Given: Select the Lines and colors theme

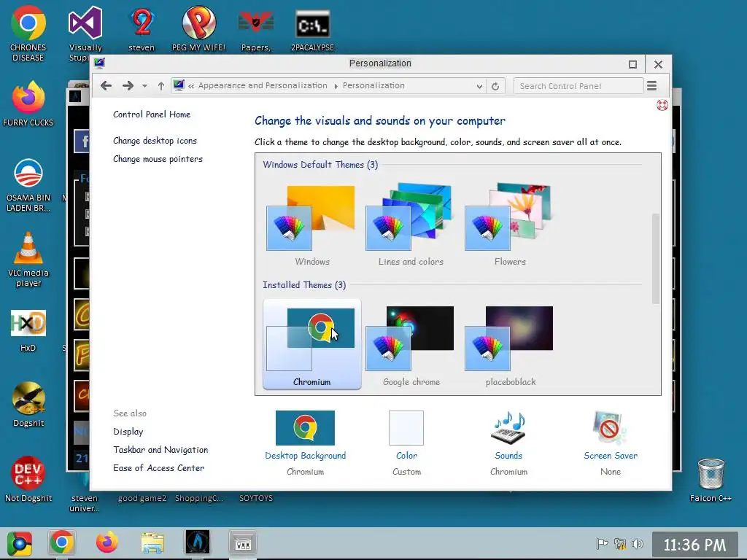Looking at the screenshot, I should 411,225.
